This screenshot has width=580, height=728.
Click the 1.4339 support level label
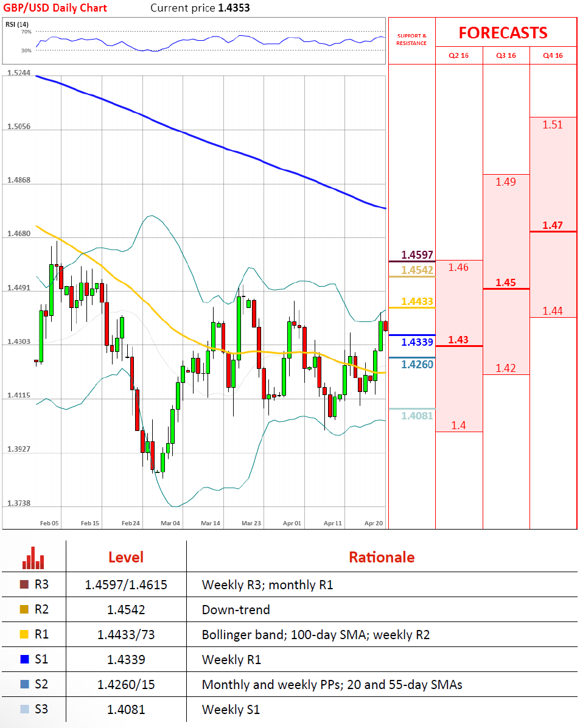(x=417, y=342)
